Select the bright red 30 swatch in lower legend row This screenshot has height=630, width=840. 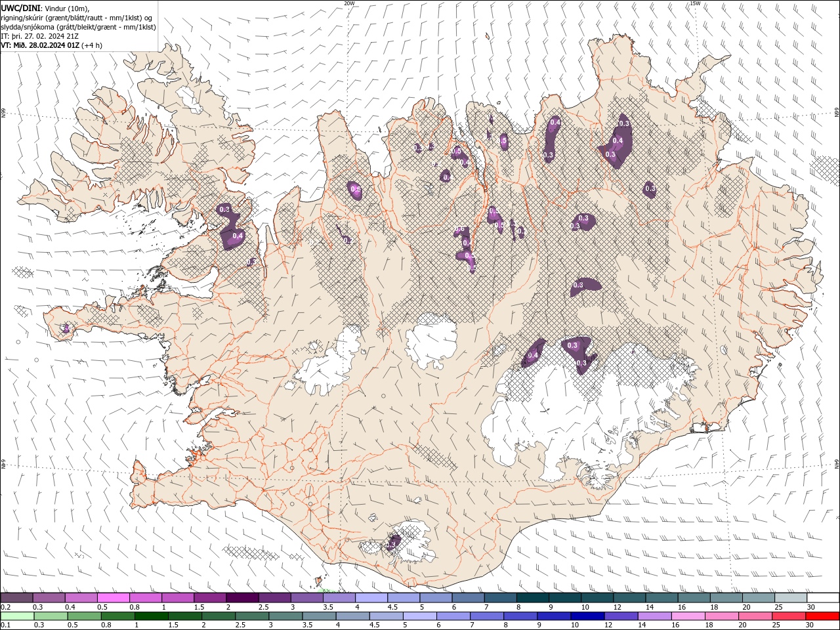(822, 616)
